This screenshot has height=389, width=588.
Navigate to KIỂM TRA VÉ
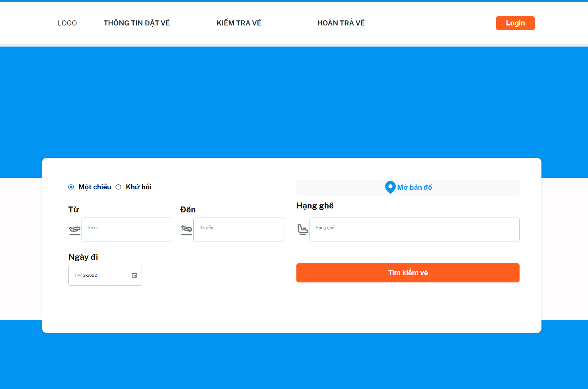(239, 23)
